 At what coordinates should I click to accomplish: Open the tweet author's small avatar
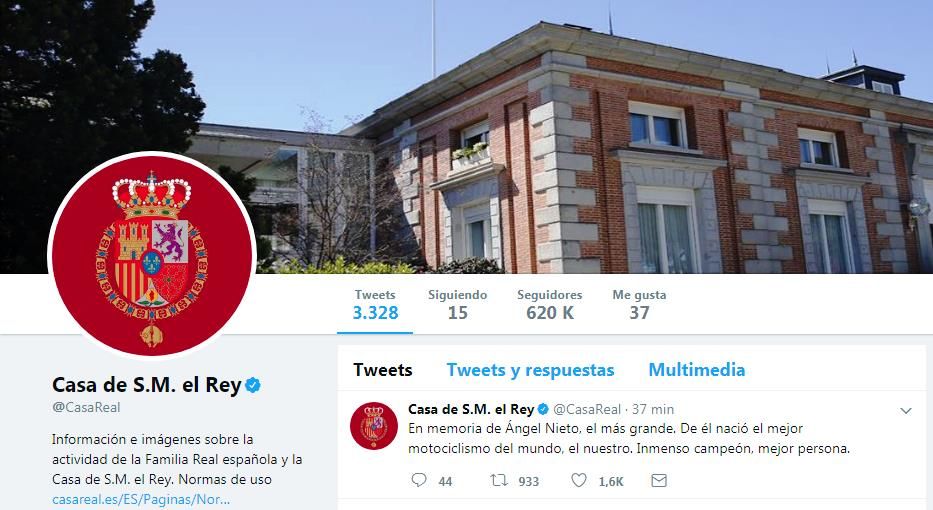374,425
